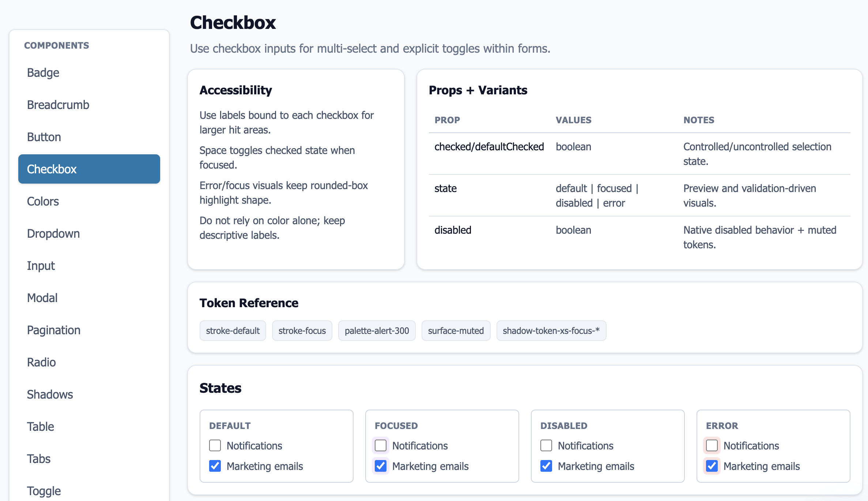
Task: Check Notifications in the DISABLED state card
Action: (546, 445)
